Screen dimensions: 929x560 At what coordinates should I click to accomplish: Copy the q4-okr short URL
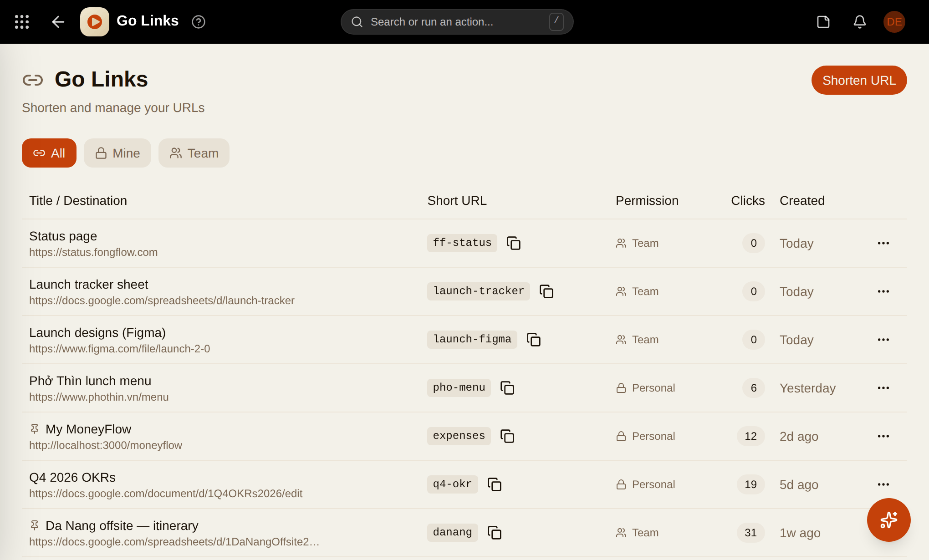(495, 484)
